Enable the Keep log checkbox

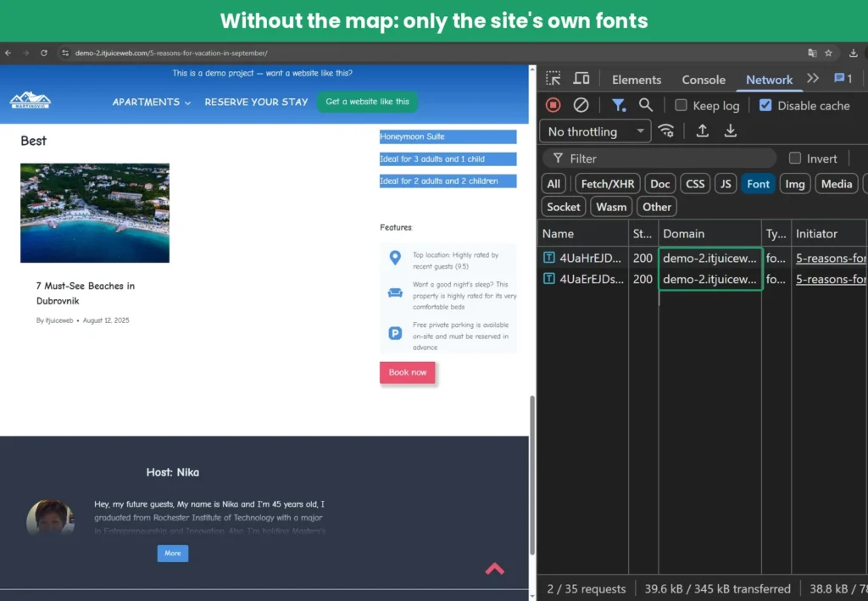tap(681, 105)
